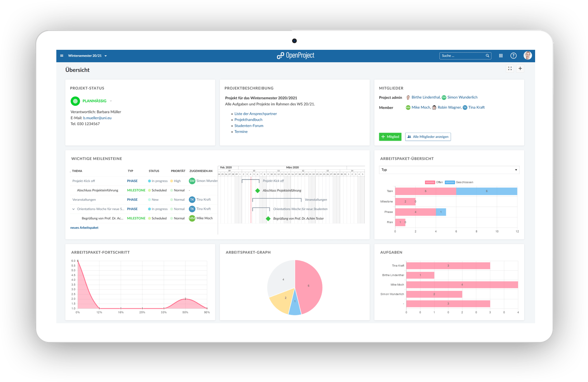Open the modules grid icon
Image resolution: width=588 pixels, height=382 pixels.
[x=501, y=56]
